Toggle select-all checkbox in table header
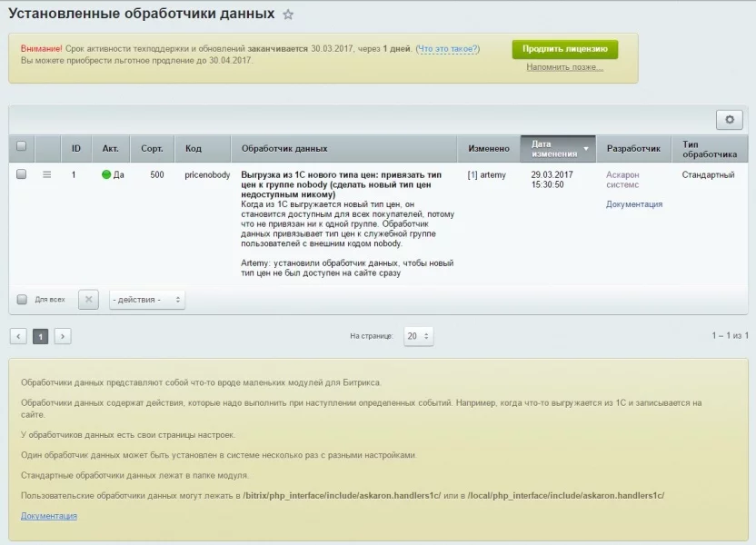Screen dimensions: 756x545 [22, 147]
